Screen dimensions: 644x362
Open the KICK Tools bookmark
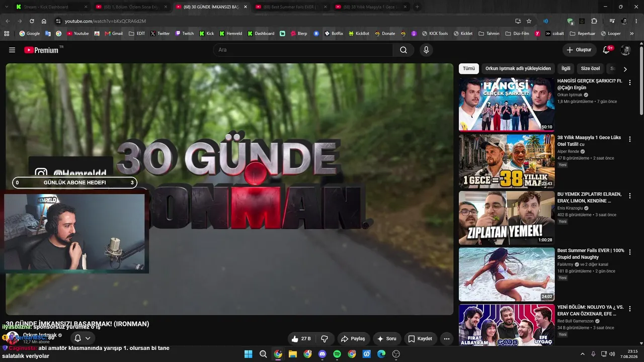(x=435, y=34)
